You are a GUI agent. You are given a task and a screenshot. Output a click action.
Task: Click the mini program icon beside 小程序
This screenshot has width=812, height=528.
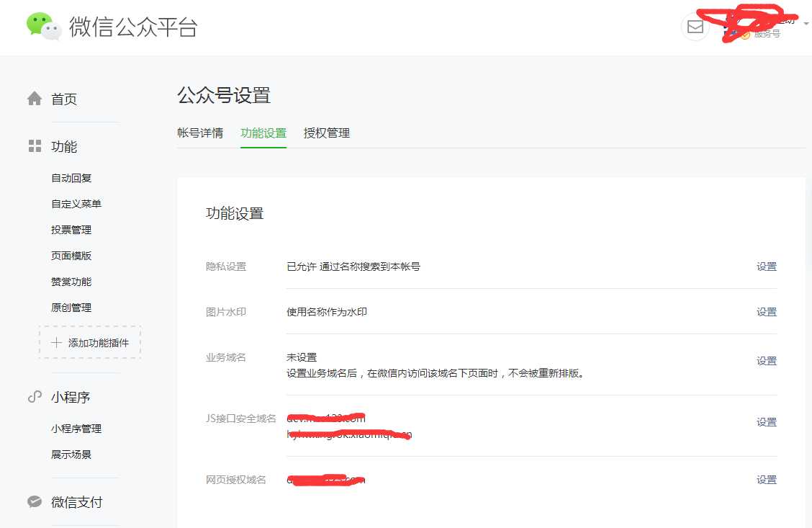coord(35,397)
